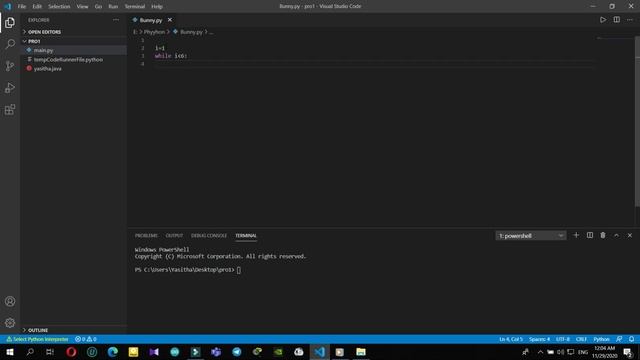Switch to the DEBUG CONSOLE panel tab
The width and height of the screenshot is (640, 360).
pyautogui.click(x=209, y=236)
